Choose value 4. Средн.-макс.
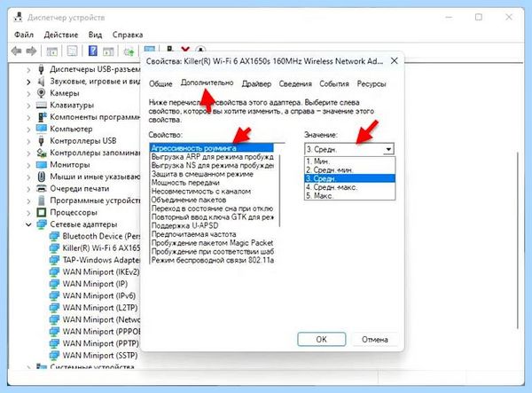Image resolution: width=532 pixels, height=393 pixels. (350, 187)
